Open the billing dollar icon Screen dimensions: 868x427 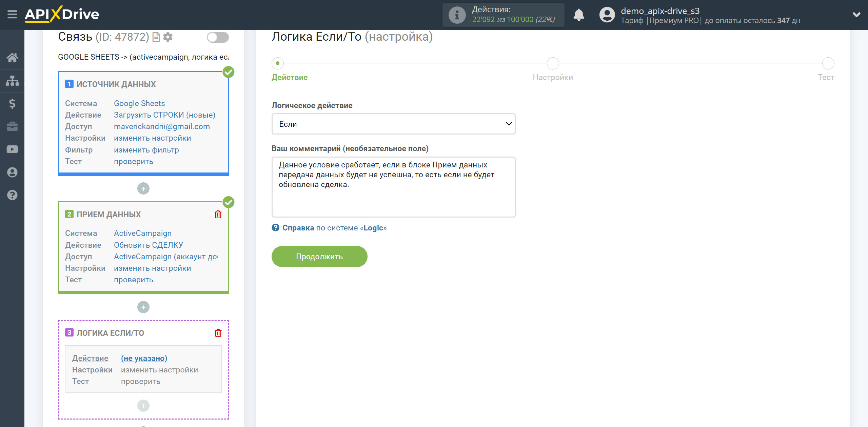click(12, 103)
